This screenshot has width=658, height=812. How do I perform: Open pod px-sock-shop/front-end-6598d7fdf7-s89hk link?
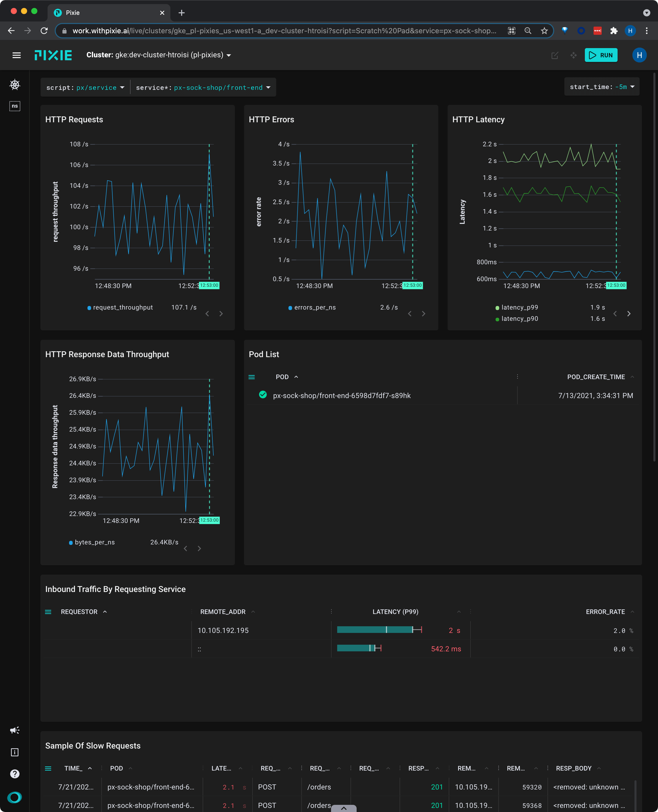(x=342, y=396)
